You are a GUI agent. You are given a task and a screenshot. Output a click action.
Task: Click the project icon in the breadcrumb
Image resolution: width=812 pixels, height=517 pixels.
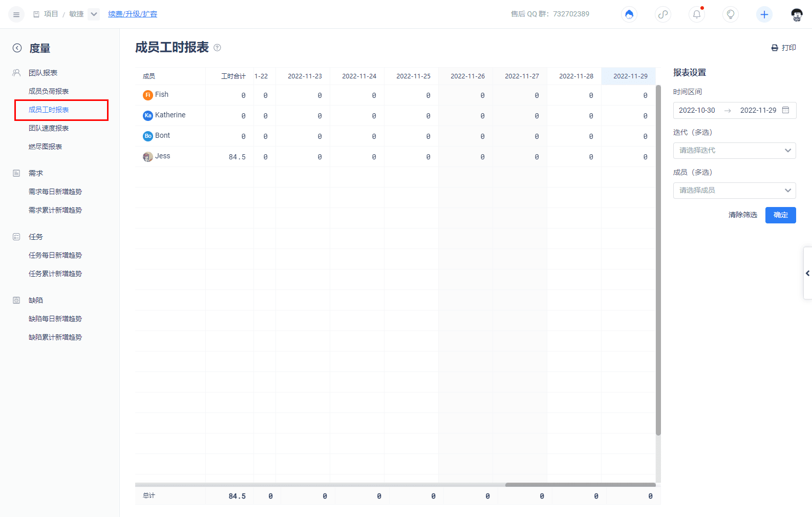[x=36, y=14]
